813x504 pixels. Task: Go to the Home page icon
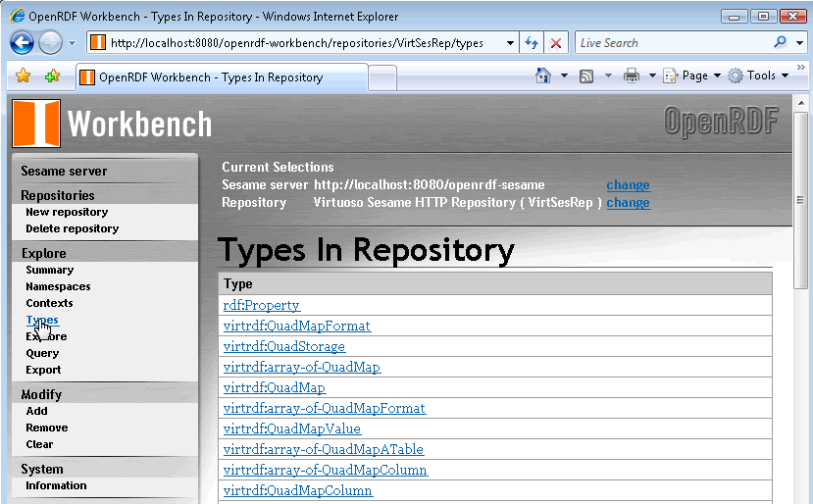pos(543,76)
